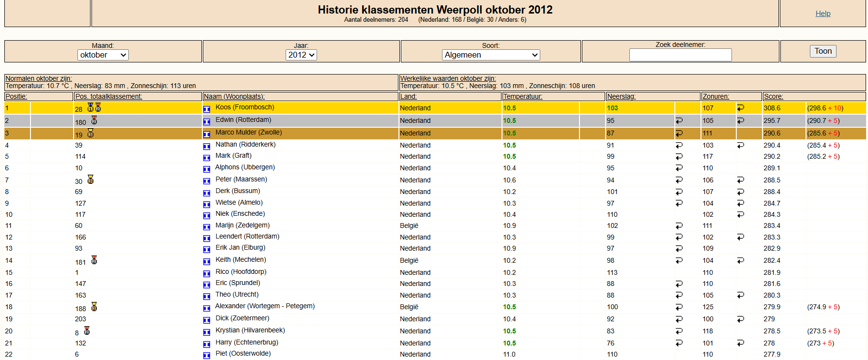The width and height of the screenshot is (868, 360).
Task: Sort by the Score column header
Action: click(773, 96)
